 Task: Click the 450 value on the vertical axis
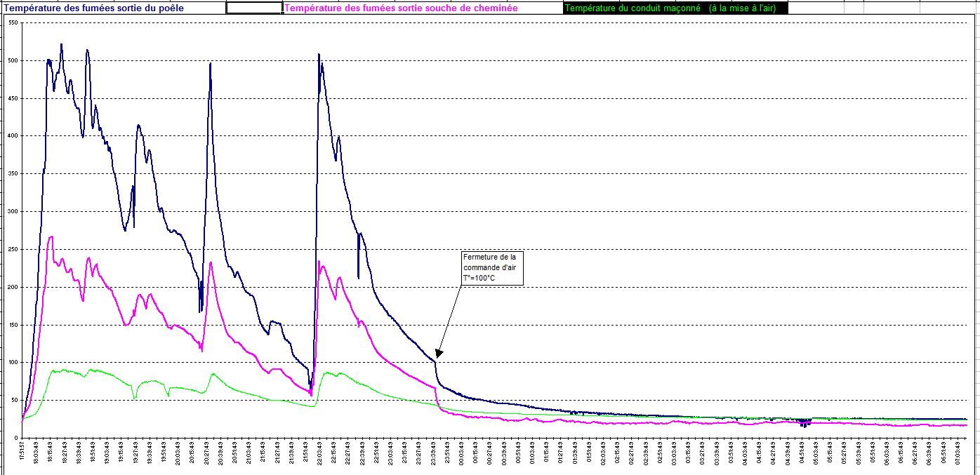click(13, 98)
